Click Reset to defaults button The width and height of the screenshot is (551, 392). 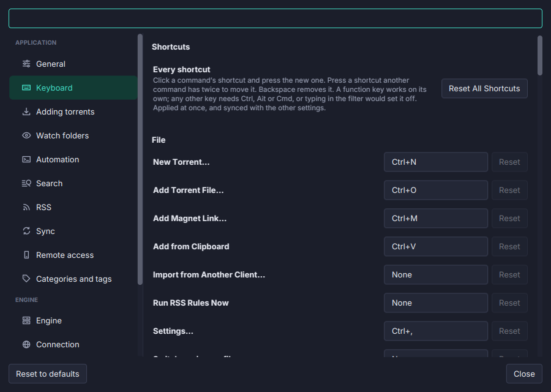click(x=48, y=374)
